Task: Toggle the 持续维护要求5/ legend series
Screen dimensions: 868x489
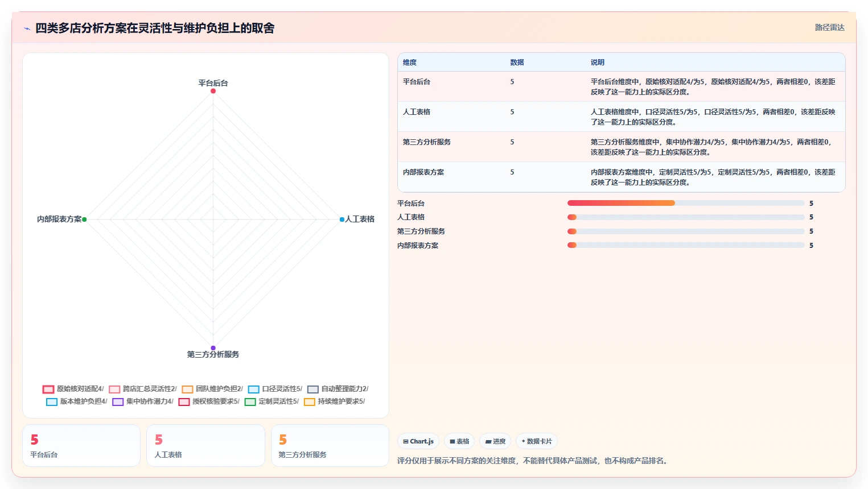Action: (335, 401)
